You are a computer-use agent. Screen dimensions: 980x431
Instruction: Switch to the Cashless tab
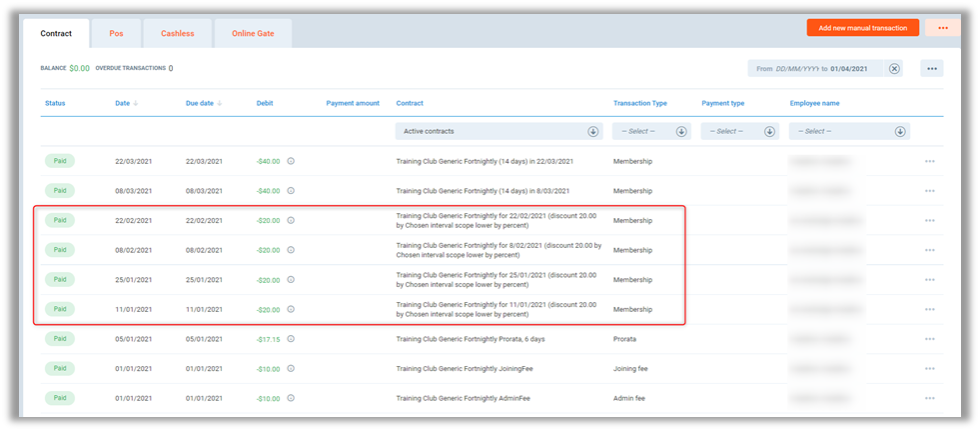tap(178, 33)
